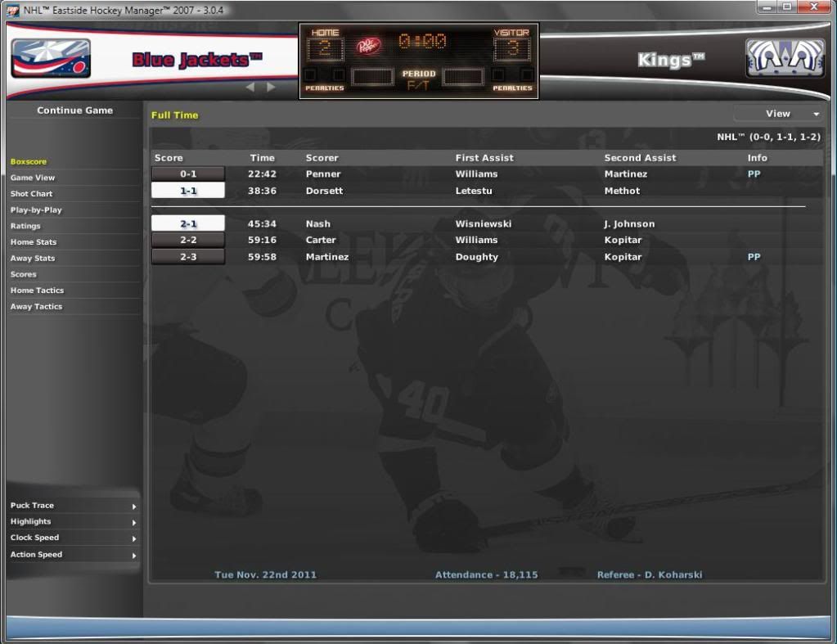Show the Ratings screen

pyautogui.click(x=25, y=226)
